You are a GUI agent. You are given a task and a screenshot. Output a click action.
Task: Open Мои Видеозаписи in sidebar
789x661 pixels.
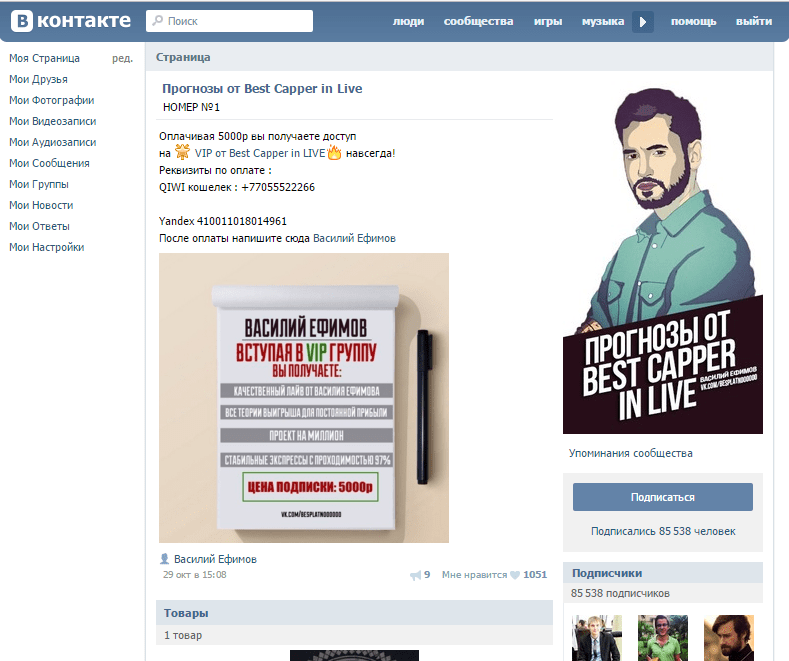(x=52, y=121)
